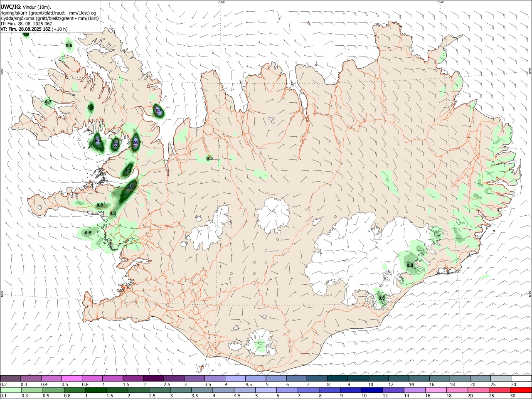Click the 0.5 value offshore in Faxaflói bay
Screen dimensions: 532x399
click(x=88, y=233)
